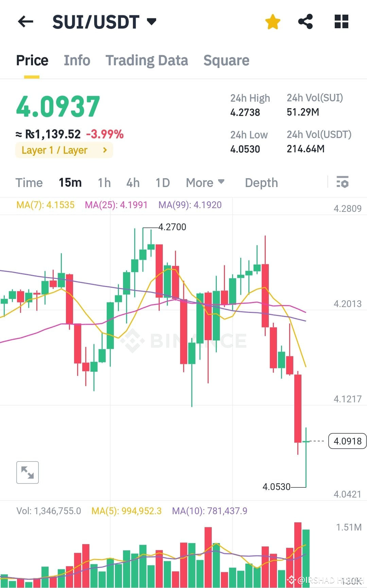
Task: Toggle the 15m timeframe selection
Action: tap(70, 183)
